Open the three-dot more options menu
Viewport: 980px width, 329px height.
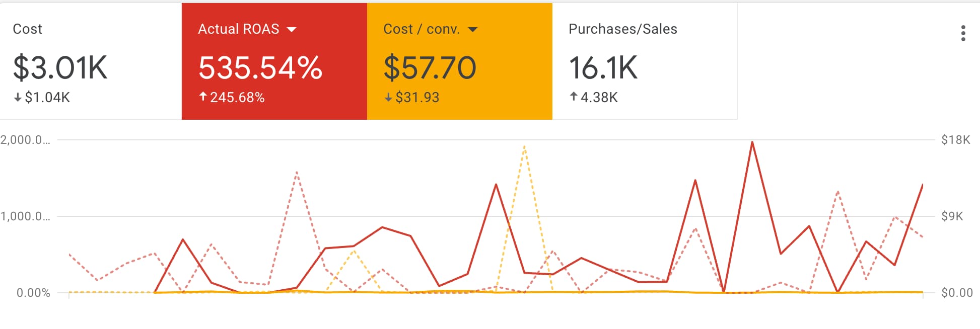(963, 33)
